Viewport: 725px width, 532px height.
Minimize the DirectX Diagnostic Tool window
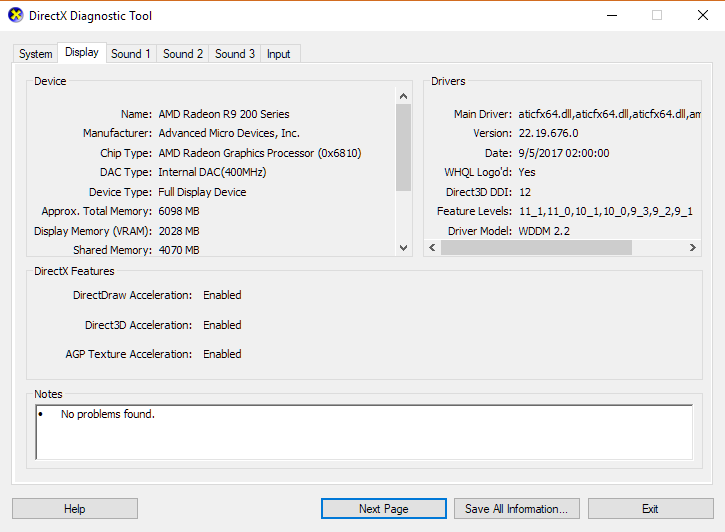point(612,15)
